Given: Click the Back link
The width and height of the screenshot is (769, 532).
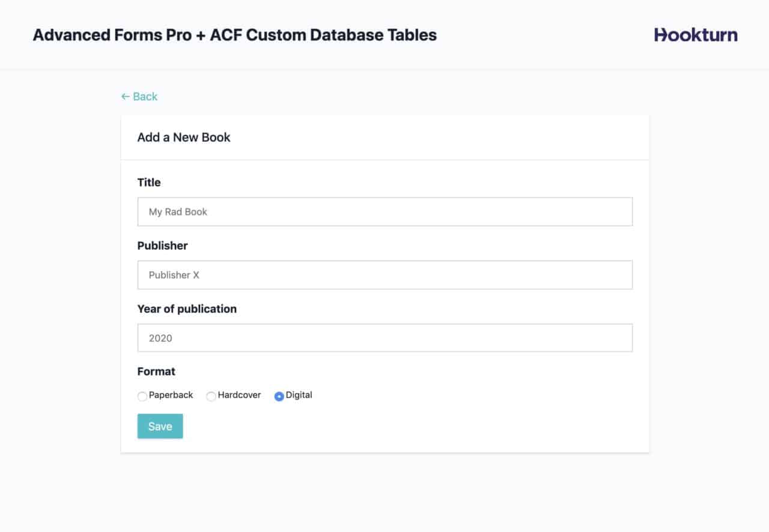Looking at the screenshot, I should pos(143,96).
